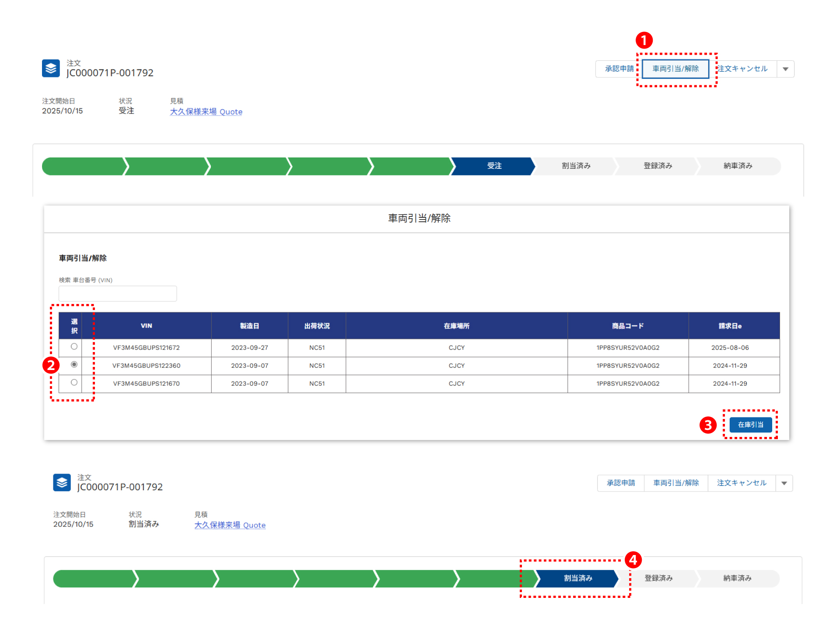Click the VIN search input field
Screen dimensions: 840x618
(x=118, y=293)
